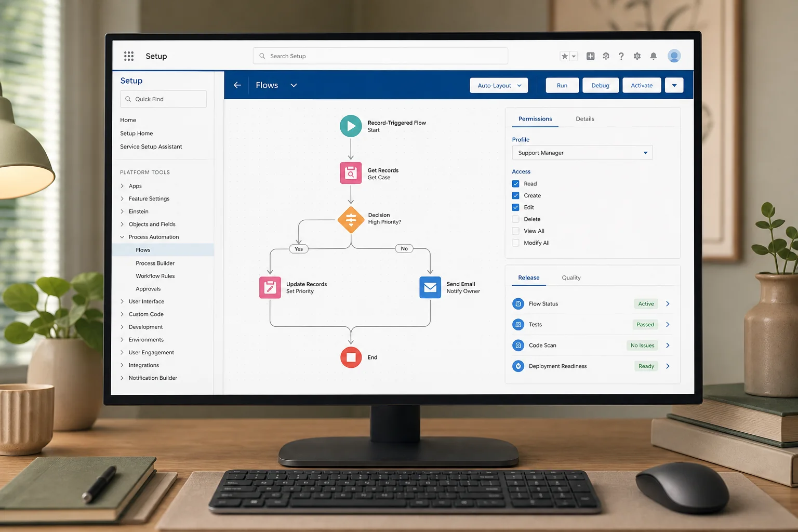Go back with the Flows arrow

(x=237, y=85)
